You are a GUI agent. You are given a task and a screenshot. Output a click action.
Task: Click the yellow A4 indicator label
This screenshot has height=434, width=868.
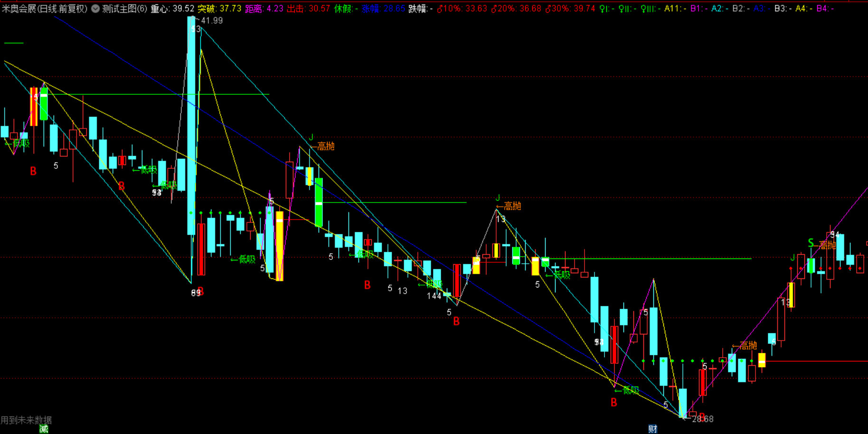(804, 9)
